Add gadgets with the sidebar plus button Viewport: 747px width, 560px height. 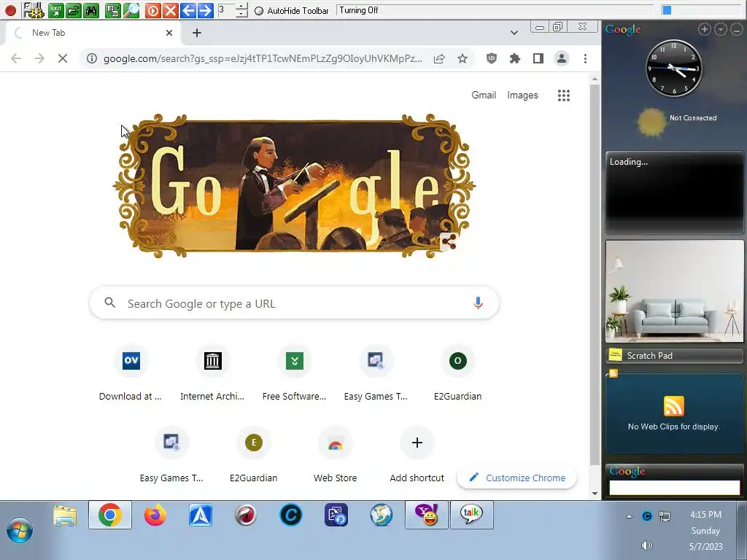705,29
